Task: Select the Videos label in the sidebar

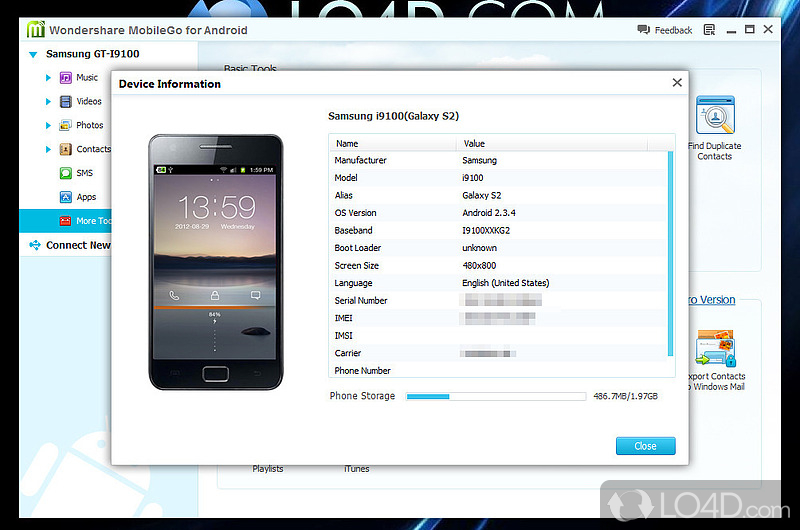Action: click(x=89, y=102)
